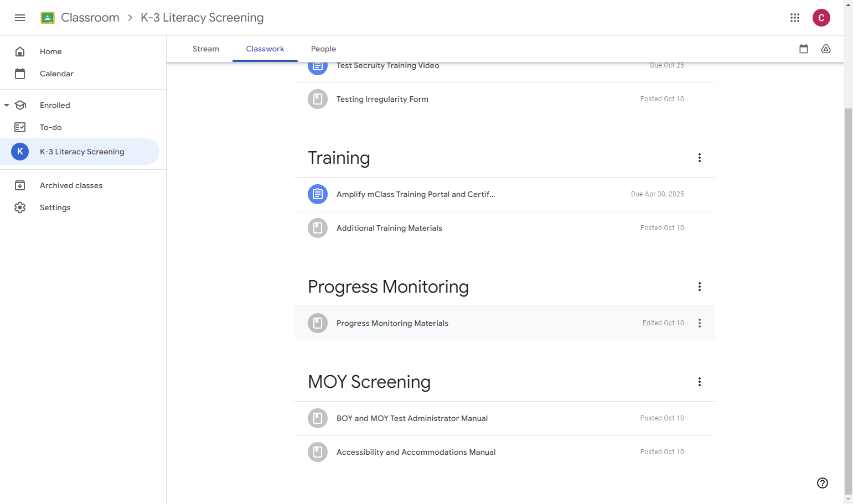
Task: Click the MOY Screening topic heading
Action: [369, 382]
